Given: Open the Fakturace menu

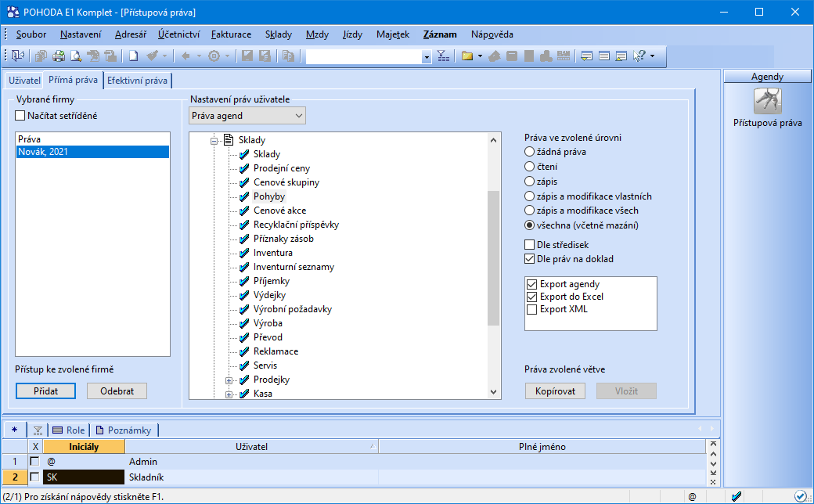Looking at the screenshot, I should [231, 34].
